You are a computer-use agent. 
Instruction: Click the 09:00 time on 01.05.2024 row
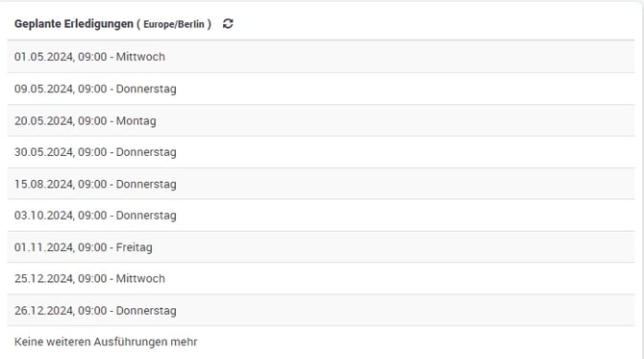coord(92,57)
